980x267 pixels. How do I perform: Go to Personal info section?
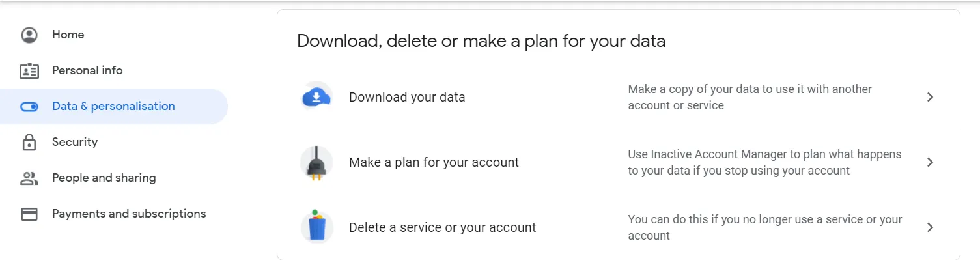tap(87, 70)
